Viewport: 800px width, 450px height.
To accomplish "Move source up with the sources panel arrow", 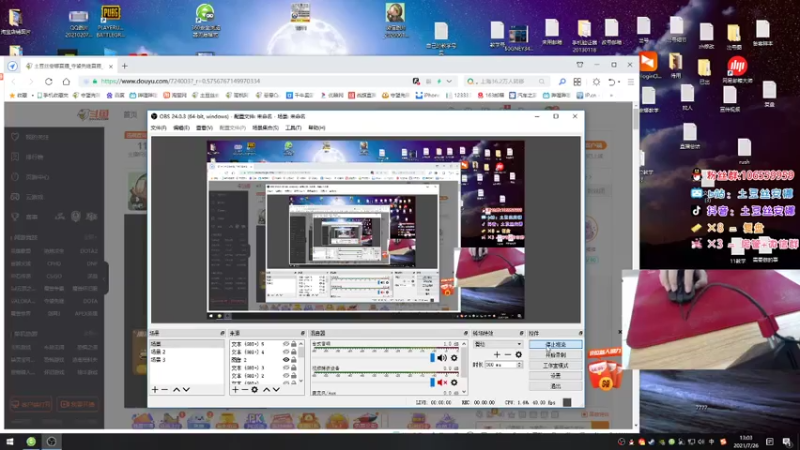I will (266, 389).
